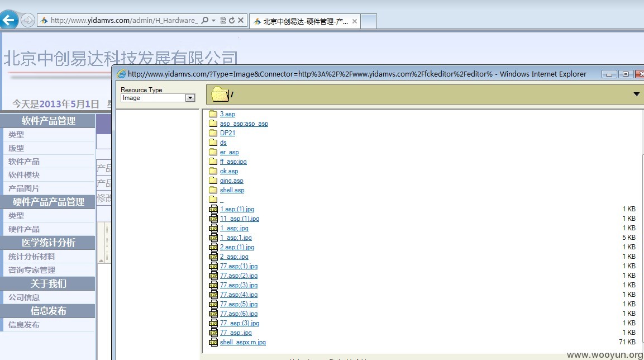Click the browser Forward arrow button
The height and width of the screenshot is (360, 644).
click(27, 20)
